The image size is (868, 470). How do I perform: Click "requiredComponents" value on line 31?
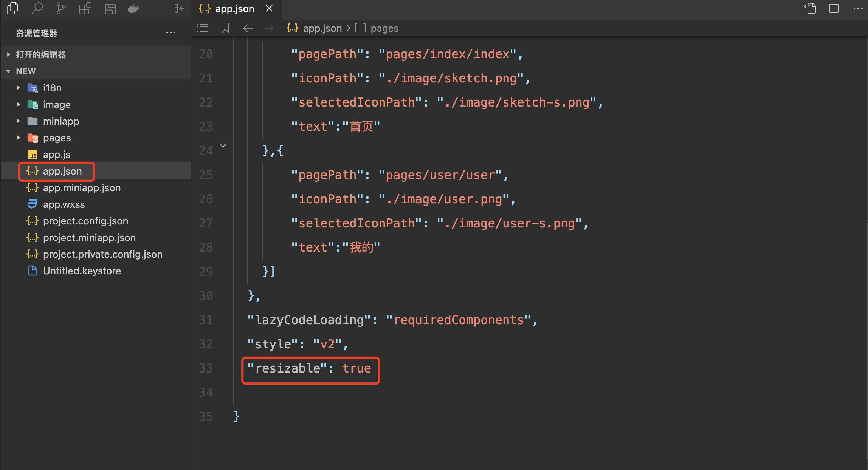point(459,320)
